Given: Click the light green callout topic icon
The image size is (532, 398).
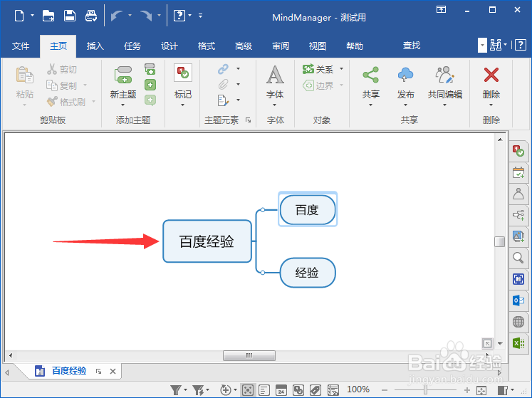Looking at the screenshot, I should (150, 100).
